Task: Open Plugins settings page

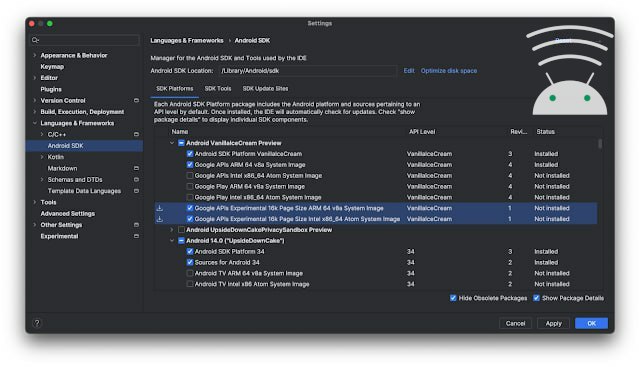Action: click(x=51, y=89)
